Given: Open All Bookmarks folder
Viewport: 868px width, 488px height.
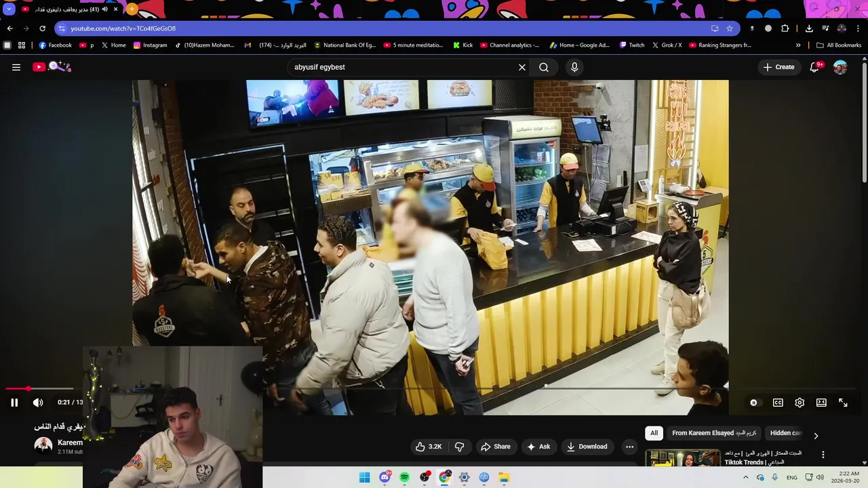Looking at the screenshot, I should [x=839, y=45].
